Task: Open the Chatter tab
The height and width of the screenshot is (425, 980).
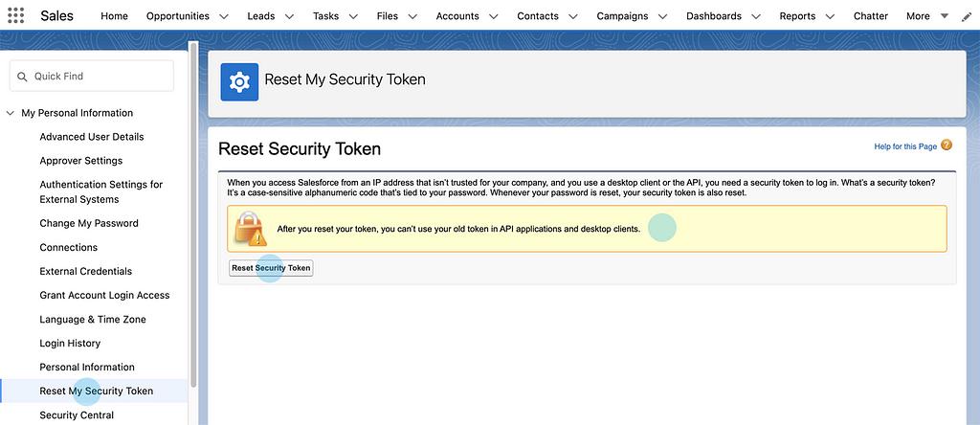Action: pyautogui.click(x=870, y=16)
